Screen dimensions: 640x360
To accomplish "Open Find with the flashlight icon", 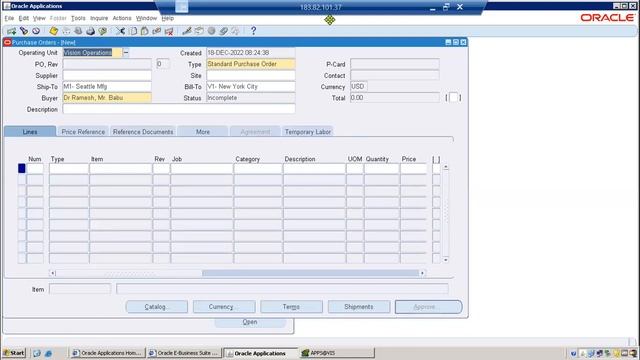I will point(24,31).
